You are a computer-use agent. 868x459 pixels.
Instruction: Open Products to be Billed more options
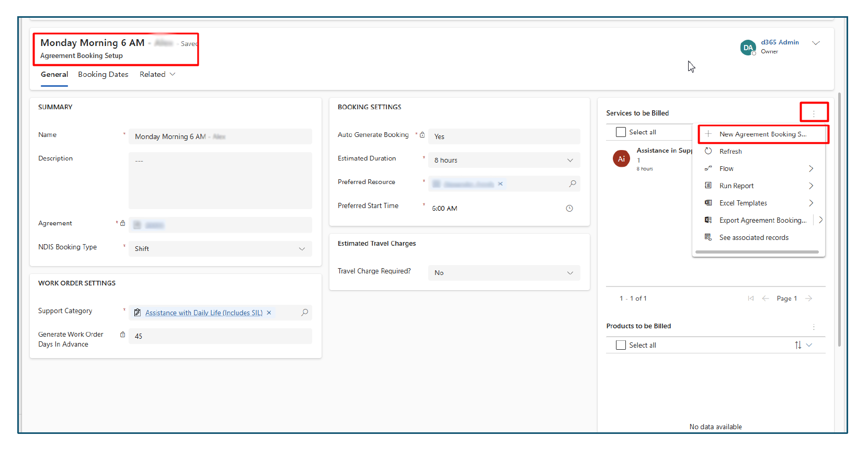814,327
